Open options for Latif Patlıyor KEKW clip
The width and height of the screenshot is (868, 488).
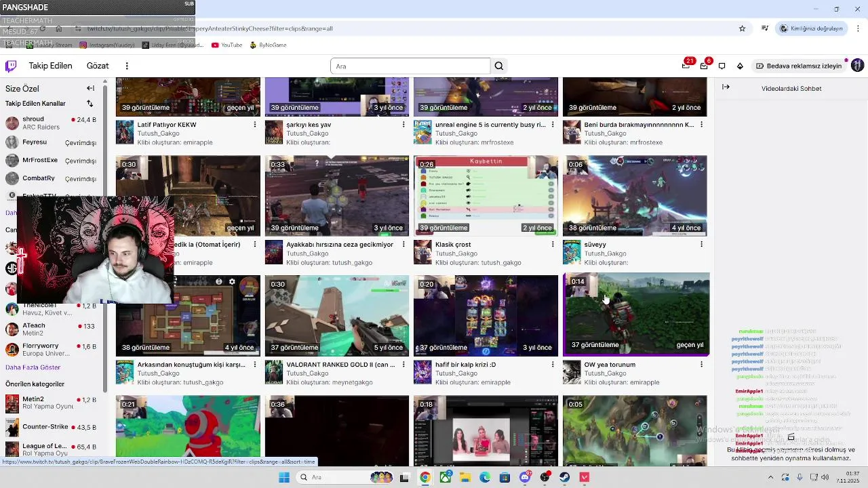[x=255, y=125]
